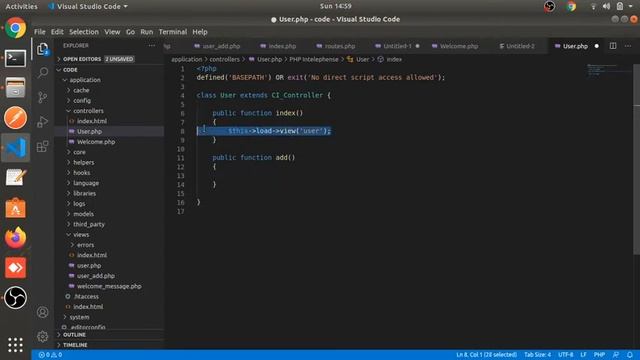Expand the core folder
The image size is (640, 360).
79,152
